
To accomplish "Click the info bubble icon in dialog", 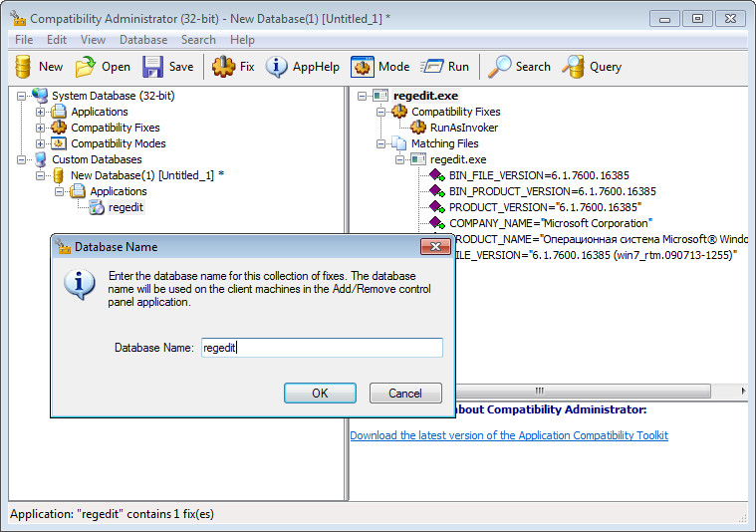I will [x=80, y=285].
